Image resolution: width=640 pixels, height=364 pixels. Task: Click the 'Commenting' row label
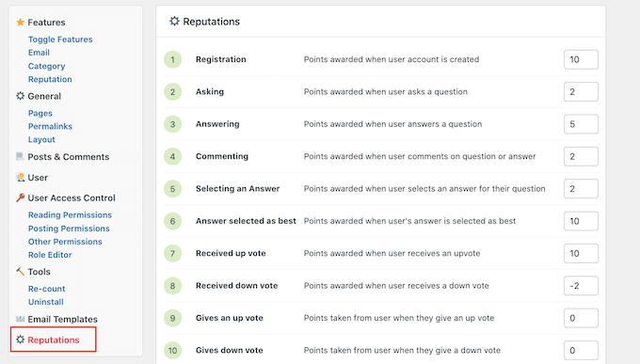(x=222, y=156)
